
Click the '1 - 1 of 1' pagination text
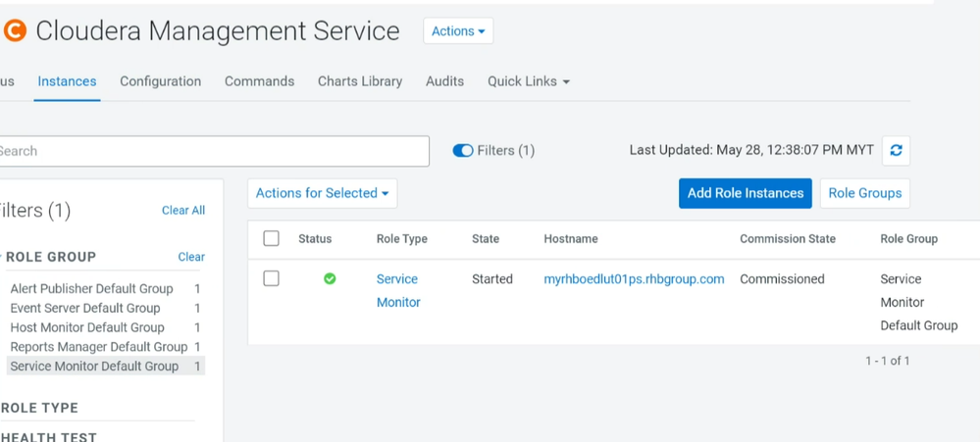[888, 361]
